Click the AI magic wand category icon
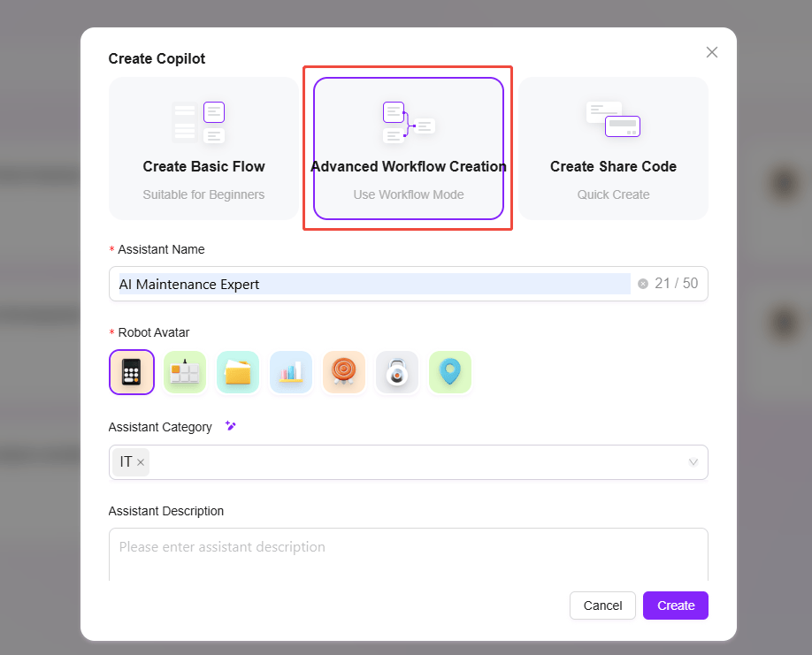This screenshot has width=812, height=655. [231, 426]
